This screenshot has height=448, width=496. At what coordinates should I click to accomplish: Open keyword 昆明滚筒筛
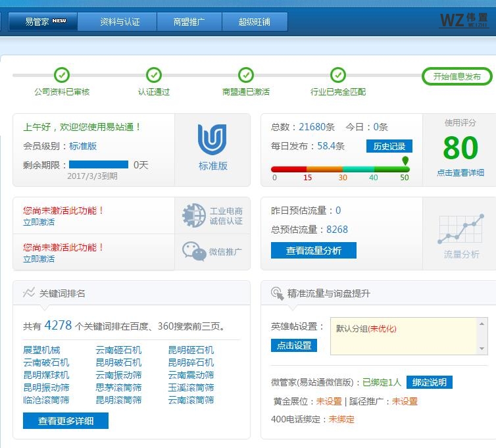[x=118, y=400]
